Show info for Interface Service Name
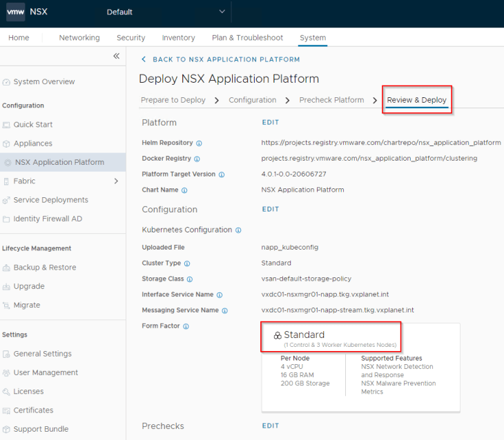Image resolution: width=504 pixels, height=440 pixels. coord(220,295)
